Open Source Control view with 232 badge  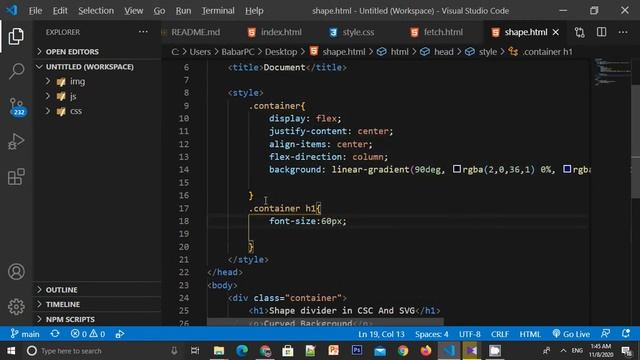point(17,107)
